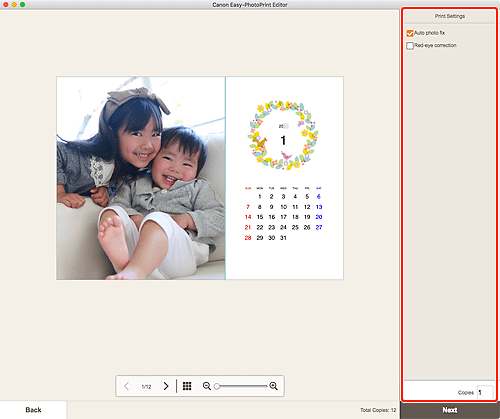
Task: Minimize the window with yellow button
Action: click(x=14, y=5)
